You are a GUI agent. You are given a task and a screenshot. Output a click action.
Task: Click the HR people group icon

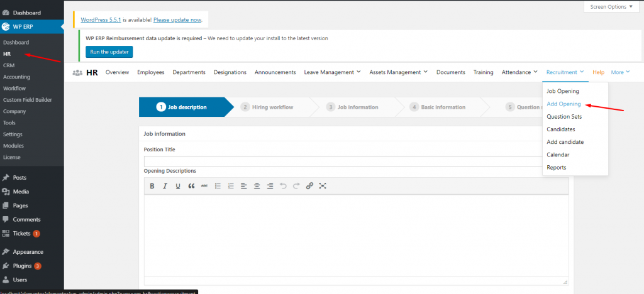[x=77, y=73]
